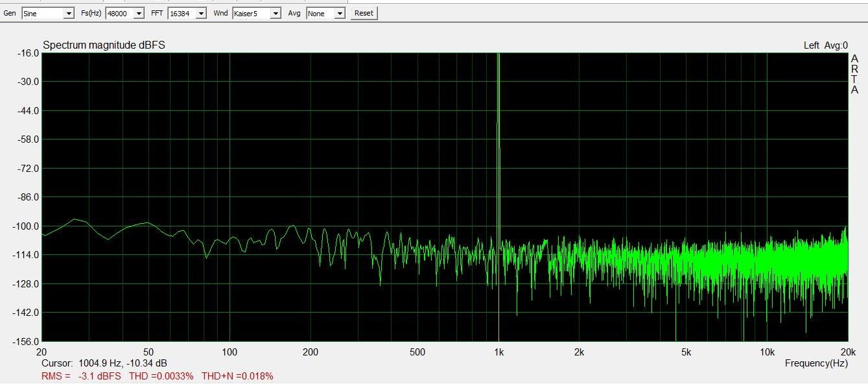Click the -16.0 top magnitude label
This screenshot has width=868, height=384.
[27, 53]
